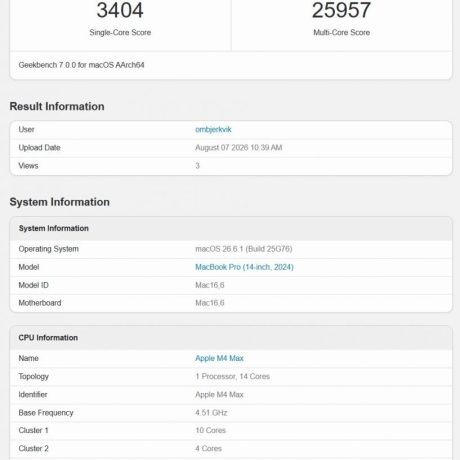Screen dimensions: 460x460
Task: Open user profile link ombjerkvik
Action: [x=213, y=129]
